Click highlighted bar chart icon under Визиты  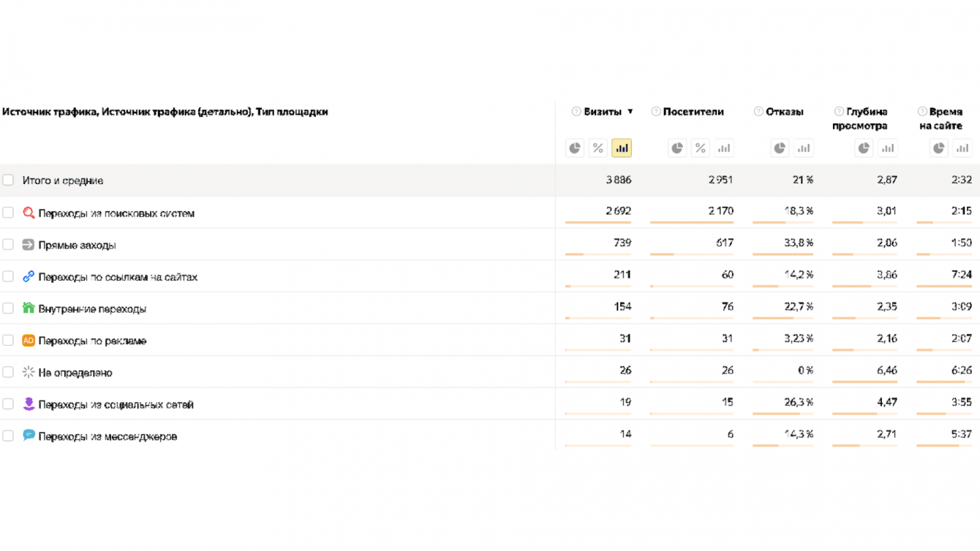[622, 148]
